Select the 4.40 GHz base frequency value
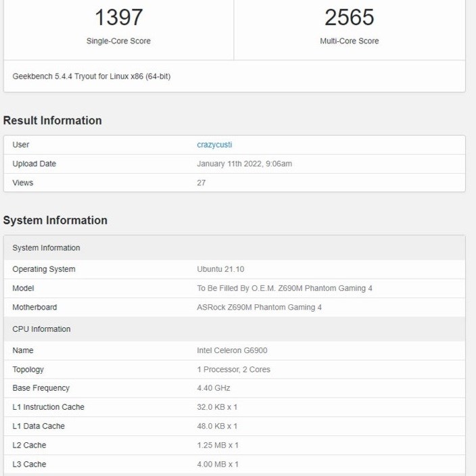476x476 pixels. coord(214,388)
